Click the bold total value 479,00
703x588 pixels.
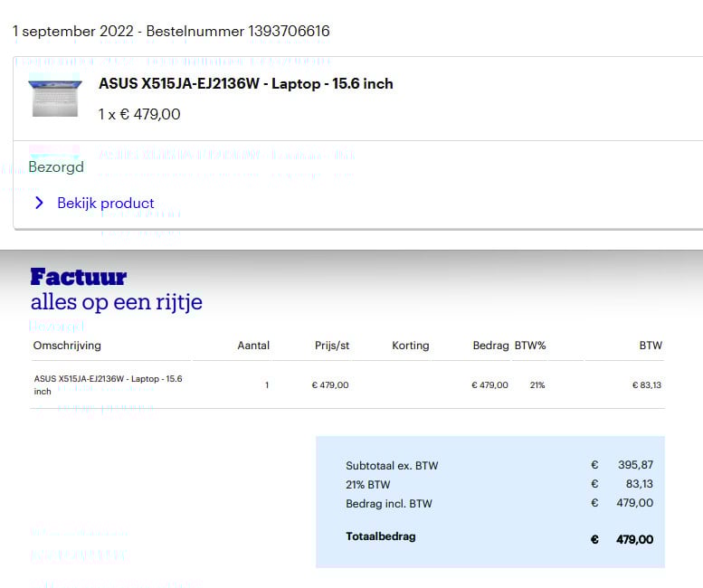point(634,539)
